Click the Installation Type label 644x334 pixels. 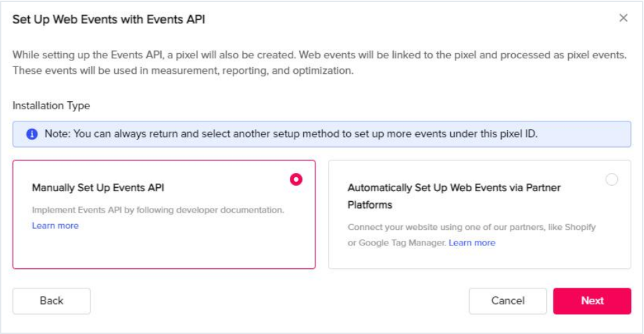[x=51, y=106]
